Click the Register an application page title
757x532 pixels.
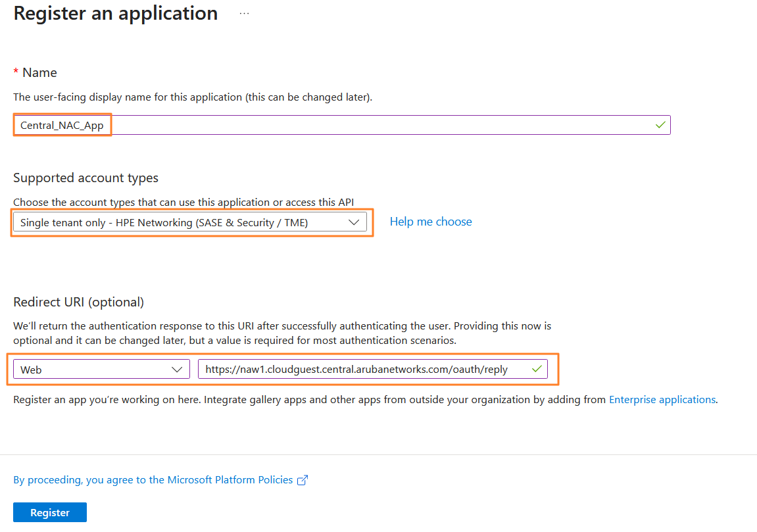coord(115,13)
